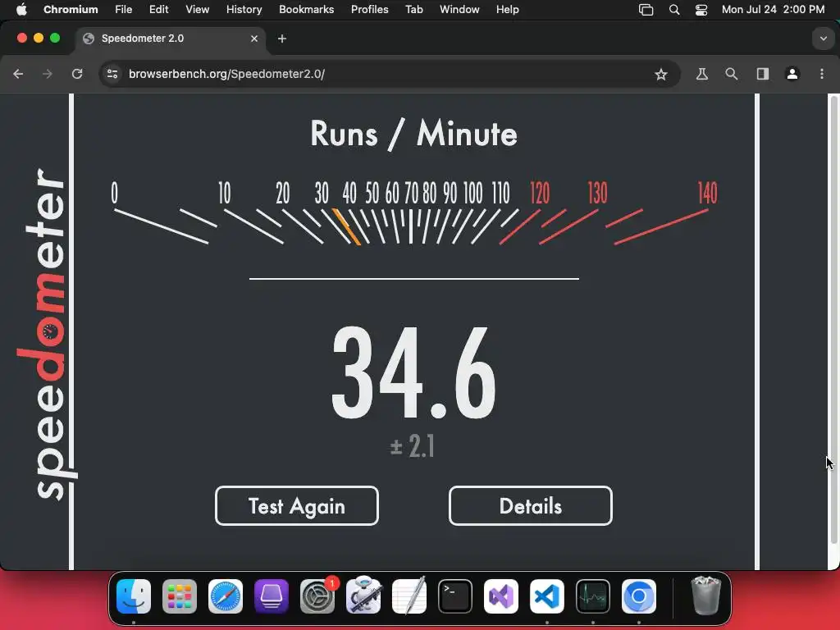Screen dimensions: 840x630
Task: Click the orange needle on the gauge
Action: point(347,227)
